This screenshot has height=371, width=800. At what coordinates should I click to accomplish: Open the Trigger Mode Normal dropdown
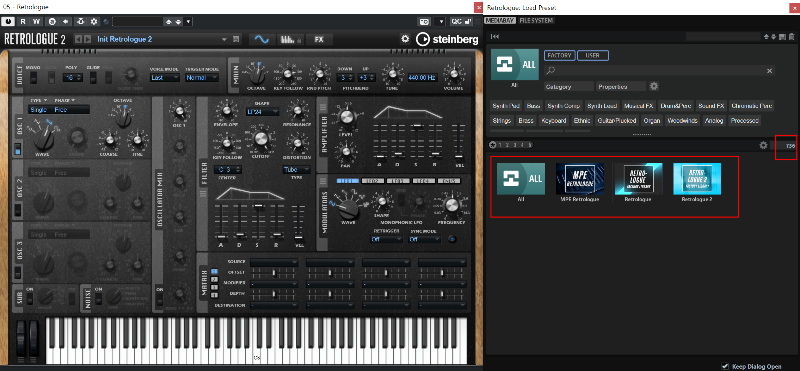point(202,78)
